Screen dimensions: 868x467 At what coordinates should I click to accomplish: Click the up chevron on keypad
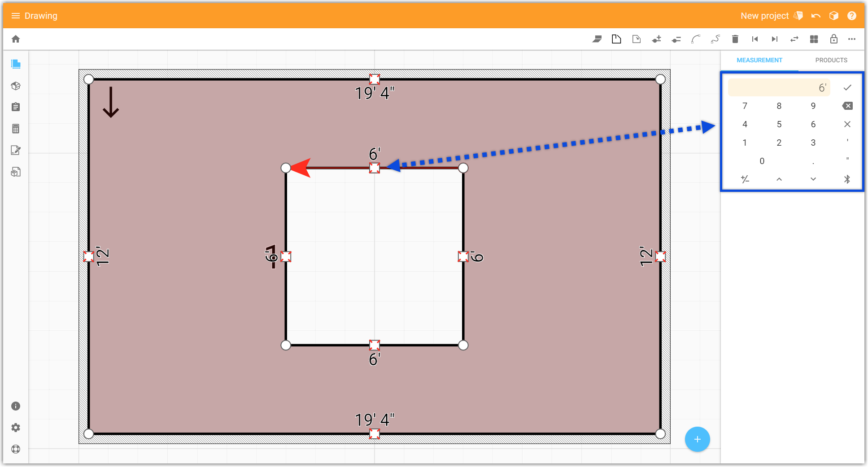(x=779, y=179)
